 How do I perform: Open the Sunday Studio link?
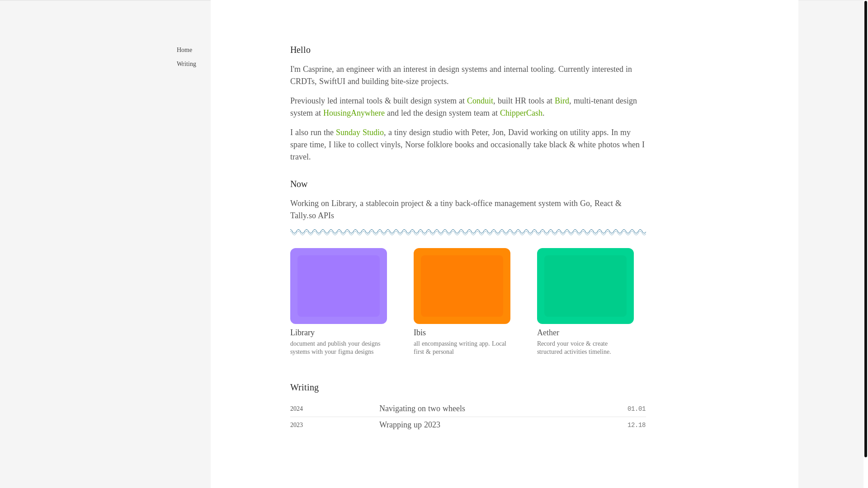click(359, 132)
